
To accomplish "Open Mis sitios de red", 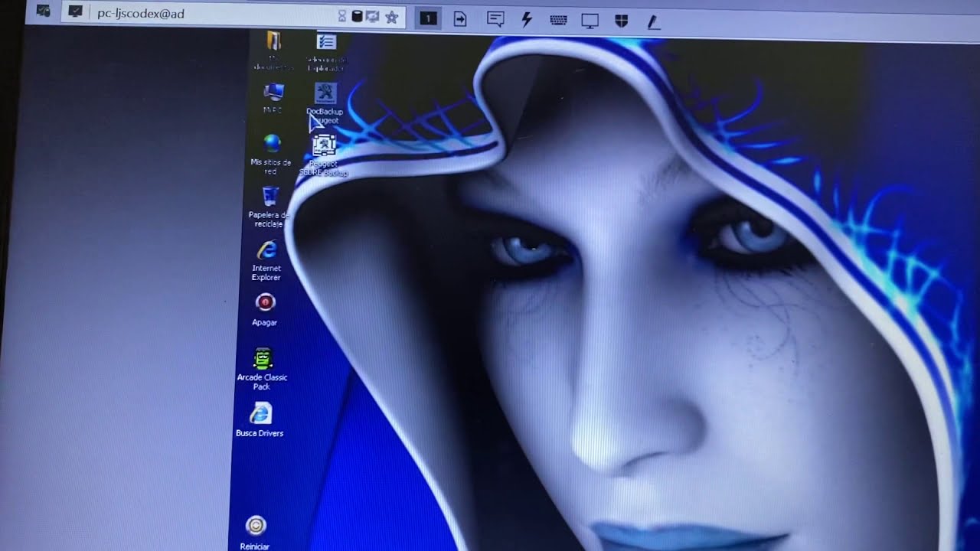I will click(272, 144).
